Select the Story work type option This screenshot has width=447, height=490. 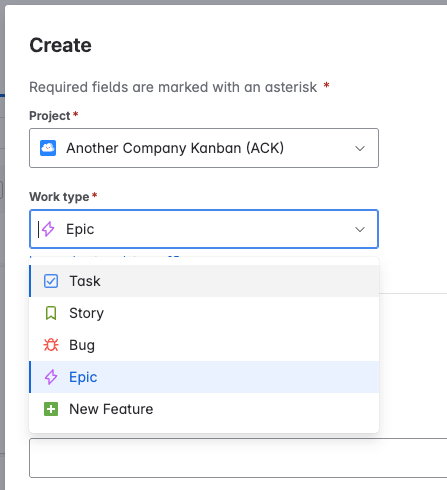204,313
